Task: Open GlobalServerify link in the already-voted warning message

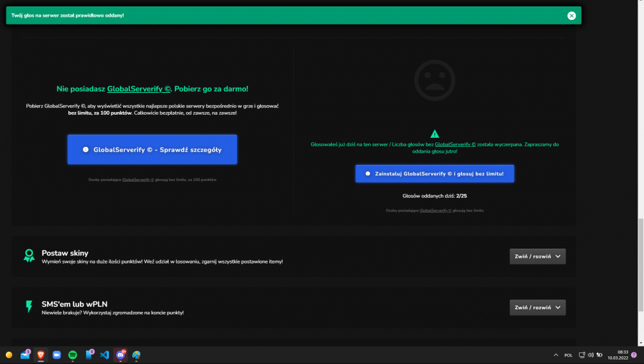Action: tap(455, 144)
